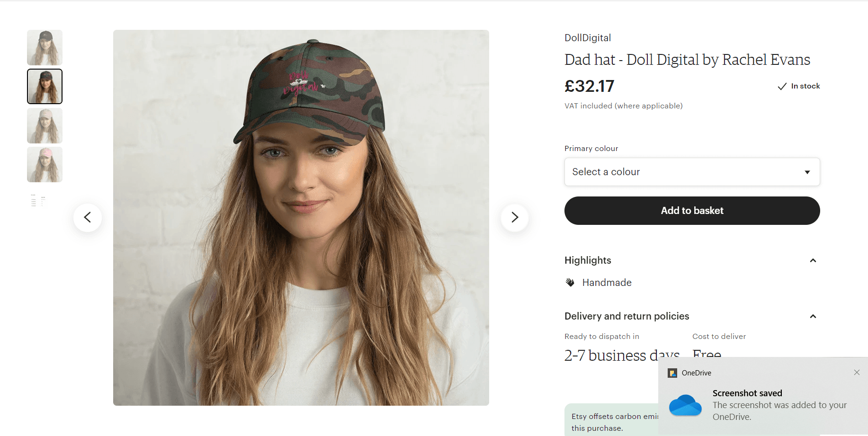This screenshot has height=436, width=868.
Task: View the beige hat thumbnail
Action: [x=45, y=125]
